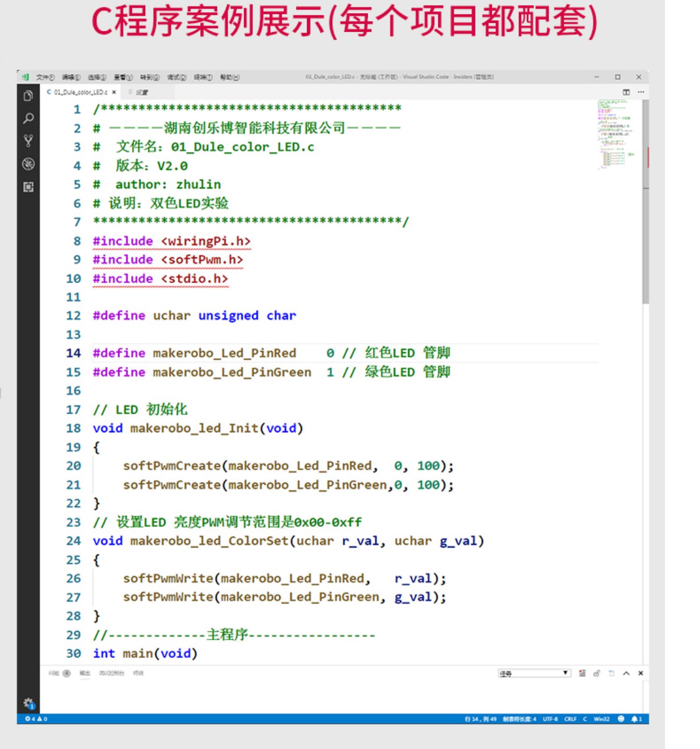Screen dimensions: 700x749
Task: Click the '#include <stdio.h>' line
Action: pos(161,279)
